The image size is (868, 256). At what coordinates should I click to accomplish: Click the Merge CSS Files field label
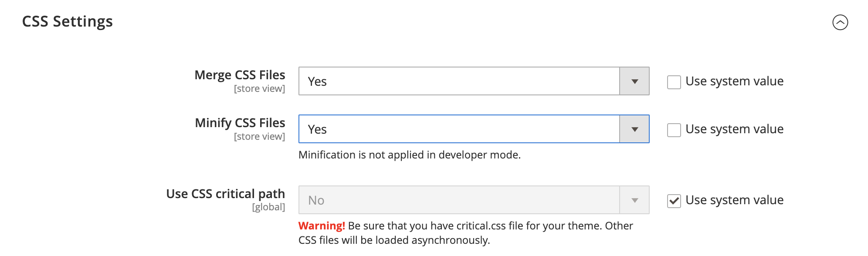click(240, 75)
